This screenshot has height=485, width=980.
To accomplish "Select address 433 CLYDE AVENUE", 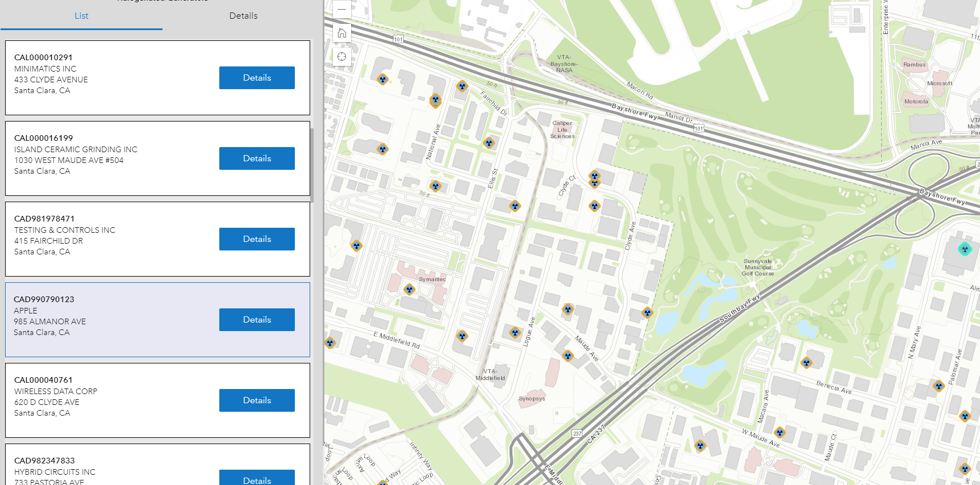I will (51, 80).
